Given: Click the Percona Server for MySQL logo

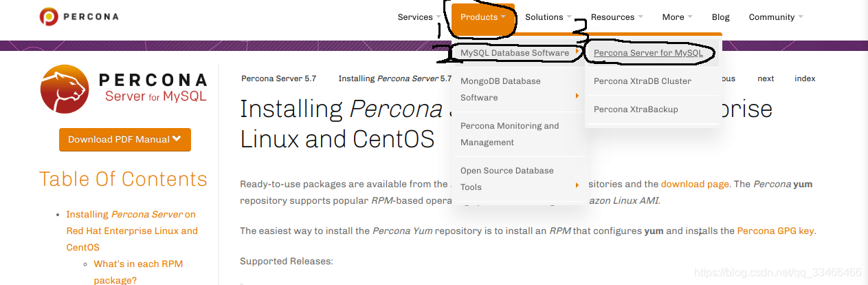Looking at the screenshot, I should click(x=124, y=89).
